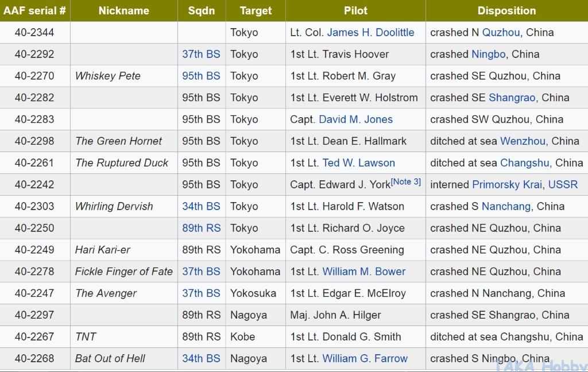Screen dimensions: 588x372
Task: Open Ted W. Lawson's page link
Action: click(x=359, y=163)
